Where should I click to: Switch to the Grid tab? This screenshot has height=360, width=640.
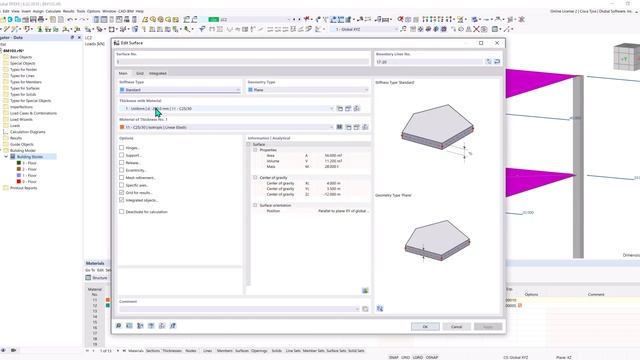point(140,73)
